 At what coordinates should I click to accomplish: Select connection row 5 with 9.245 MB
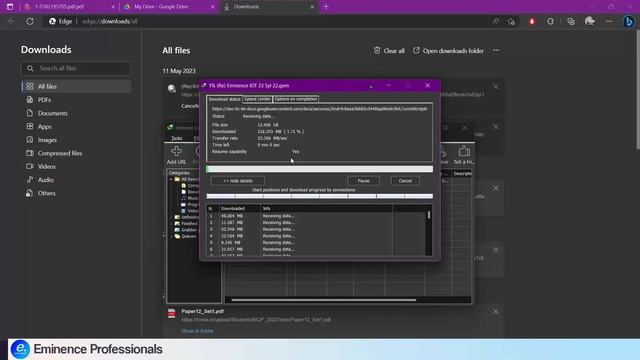coord(316,242)
